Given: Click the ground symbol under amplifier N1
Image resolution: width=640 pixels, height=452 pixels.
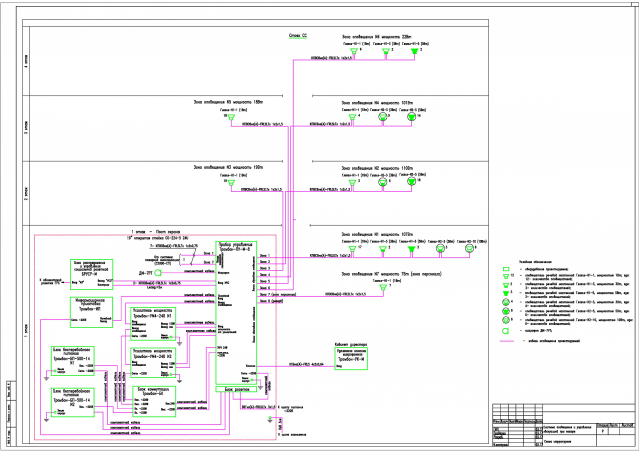Looking at the screenshot, I should click(179, 343).
